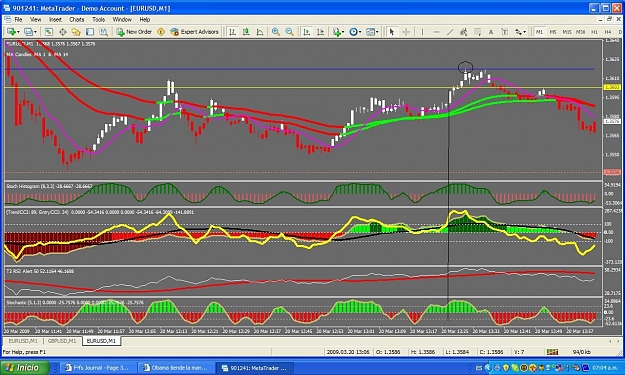The height and width of the screenshot is (375, 625).
Task: Click the chart document icon beside File
Action: click(x=8, y=19)
